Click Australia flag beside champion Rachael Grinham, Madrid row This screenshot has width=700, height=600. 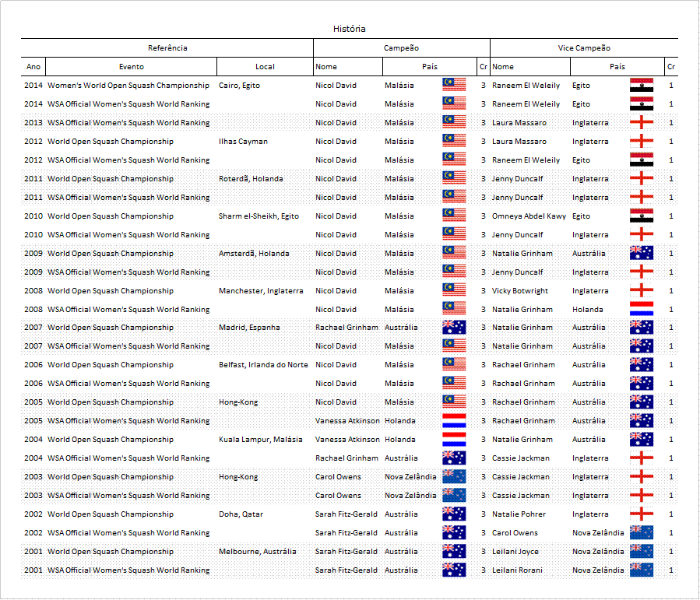pos(454,327)
